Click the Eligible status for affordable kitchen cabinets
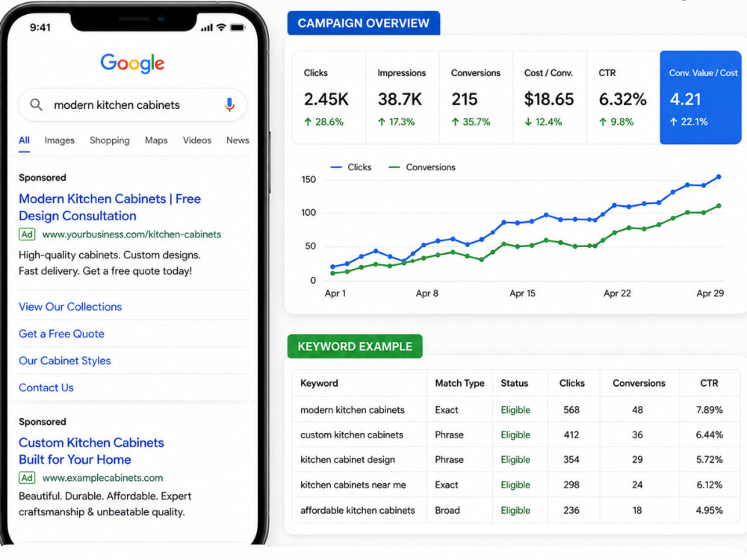This screenshot has width=747, height=560. point(515,510)
